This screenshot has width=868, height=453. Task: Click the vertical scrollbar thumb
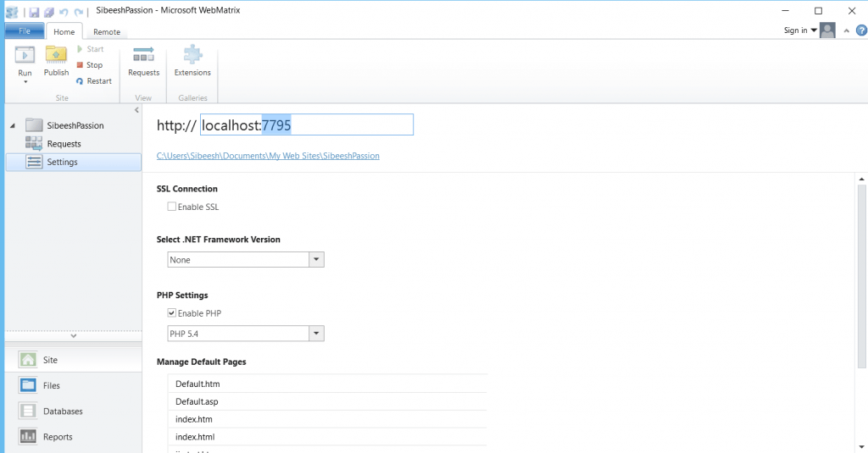click(x=861, y=277)
